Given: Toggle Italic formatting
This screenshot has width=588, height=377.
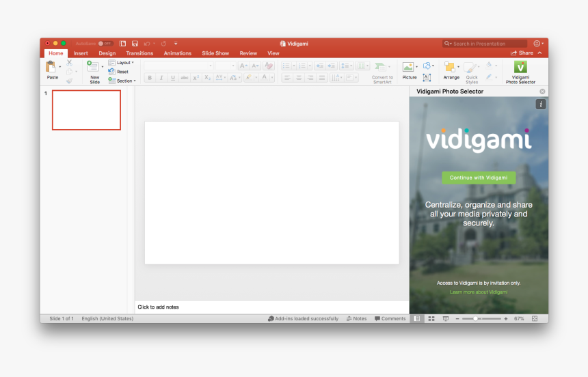Looking at the screenshot, I should (x=161, y=78).
